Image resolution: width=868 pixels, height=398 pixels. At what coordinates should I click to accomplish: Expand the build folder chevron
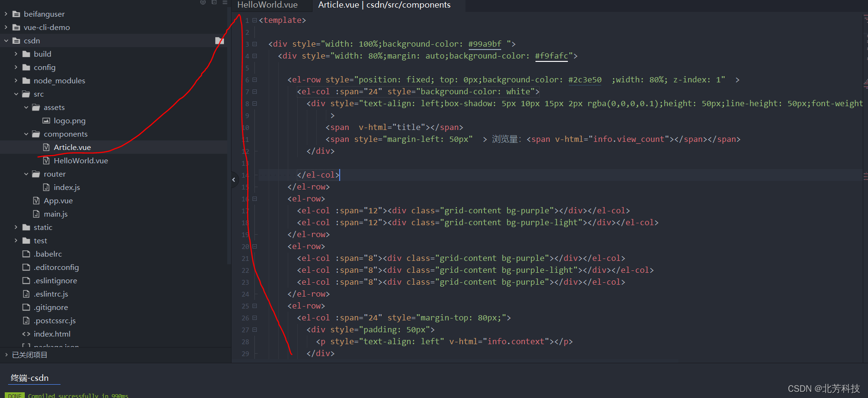(16, 54)
